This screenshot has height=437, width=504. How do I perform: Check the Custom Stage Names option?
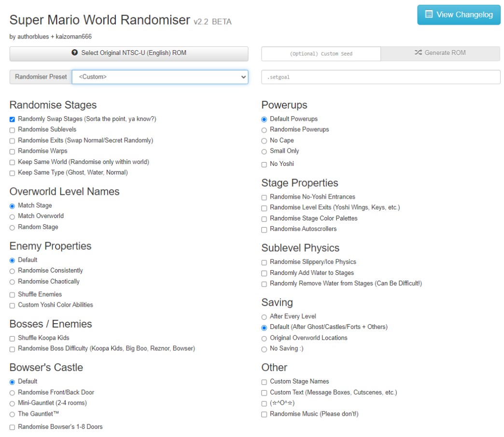point(264,382)
